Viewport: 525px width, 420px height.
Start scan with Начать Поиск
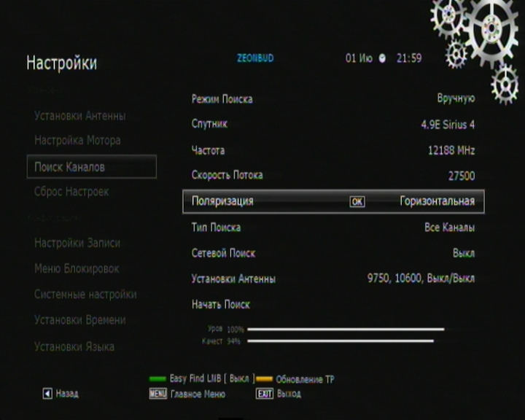220,305
